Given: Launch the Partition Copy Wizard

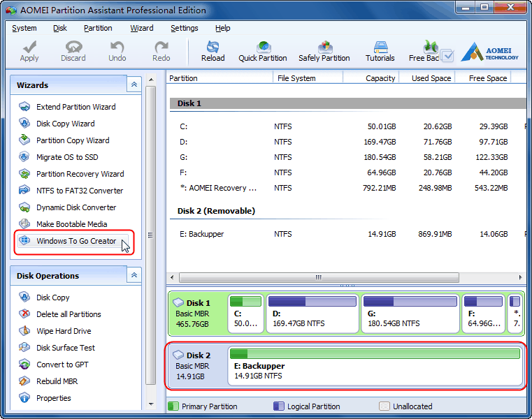Looking at the screenshot, I should point(73,140).
